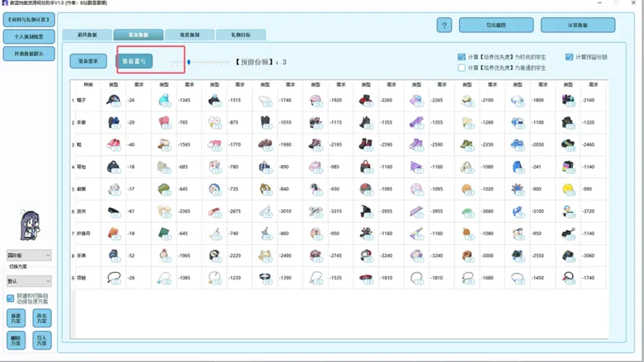Switch to the 道具数据 tab

(x=87, y=35)
